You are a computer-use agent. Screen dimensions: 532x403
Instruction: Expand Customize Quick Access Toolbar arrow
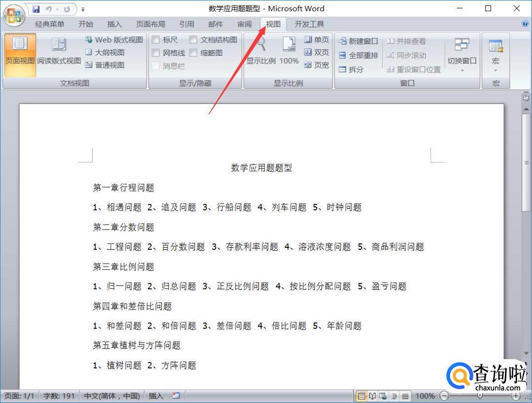(x=83, y=9)
